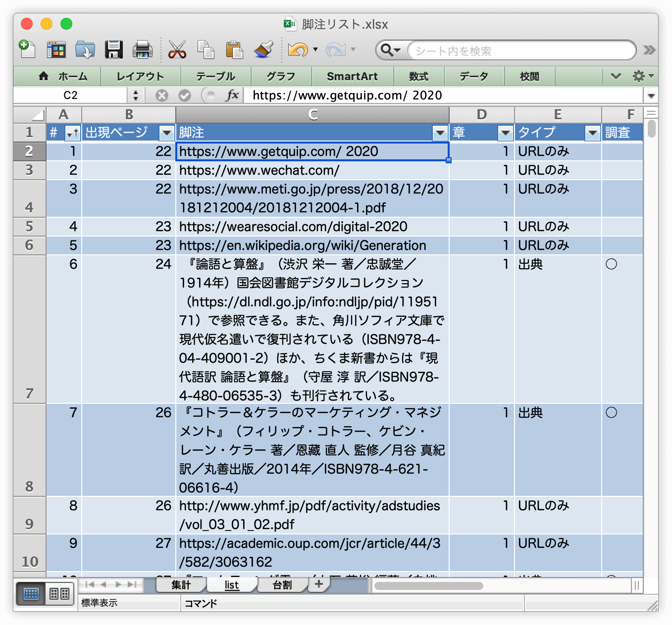672x625 pixels.
Task: Click the open file folder icon
Action: tap(85, 49)
